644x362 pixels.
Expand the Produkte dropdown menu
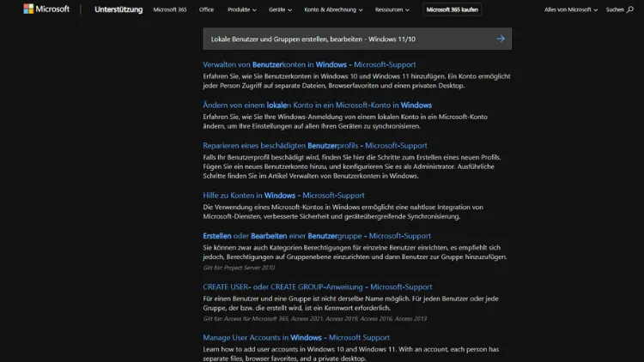241,9
